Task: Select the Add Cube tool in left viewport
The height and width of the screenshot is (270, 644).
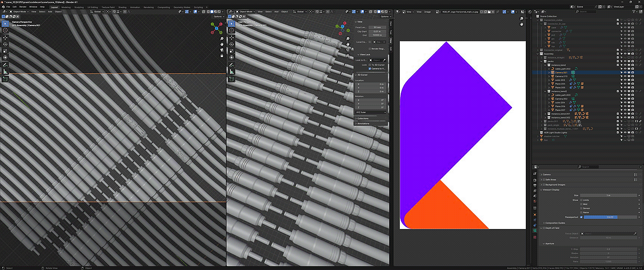Action: [x=5, y=79]
